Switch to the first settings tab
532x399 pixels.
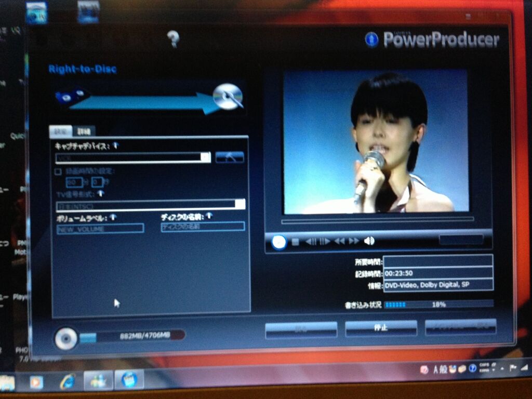[61, 131]
